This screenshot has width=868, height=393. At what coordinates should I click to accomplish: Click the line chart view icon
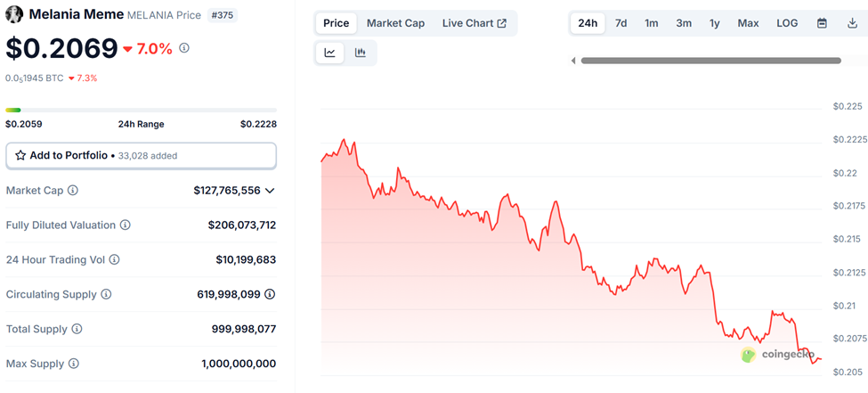(x=330, y=53)
